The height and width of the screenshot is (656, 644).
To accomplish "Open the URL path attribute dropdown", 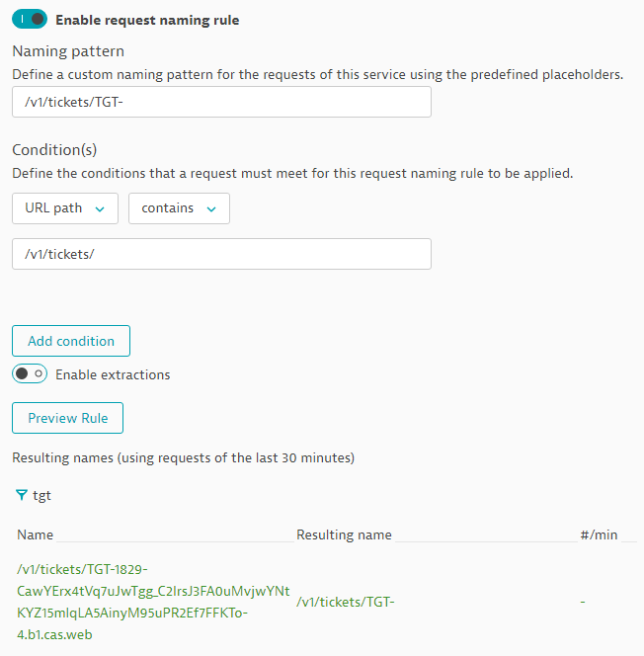I will click(65, 208).
